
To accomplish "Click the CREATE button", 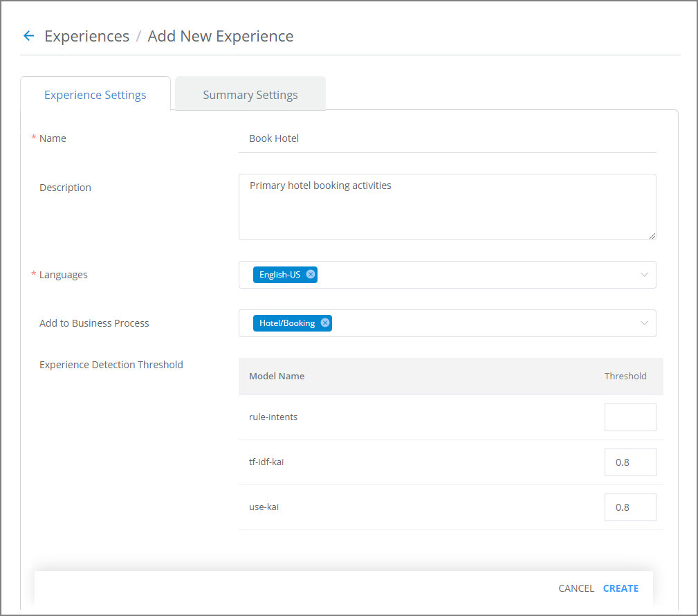I will (x=621, y=588).
